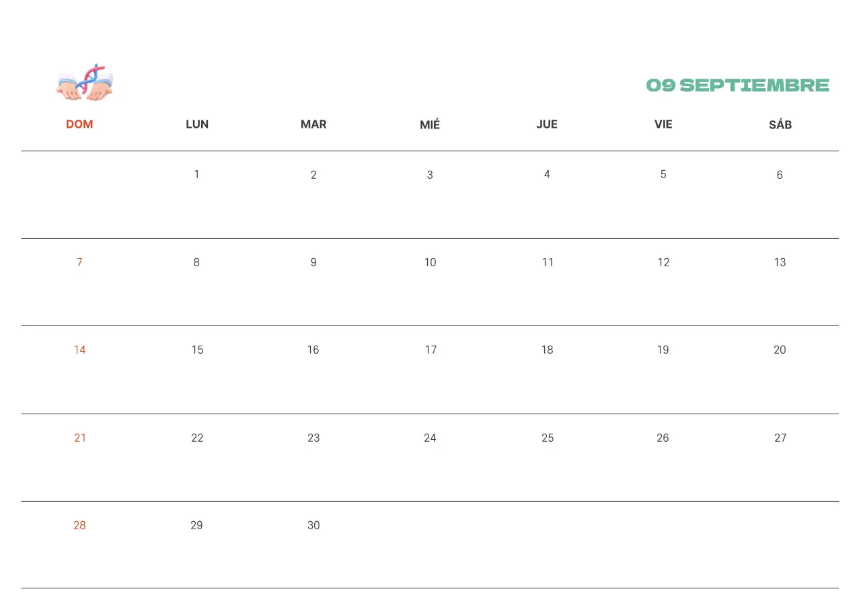Viewport: 861px width, 616px height.
Task: Click on date 6
Action: tap(780, 175)
